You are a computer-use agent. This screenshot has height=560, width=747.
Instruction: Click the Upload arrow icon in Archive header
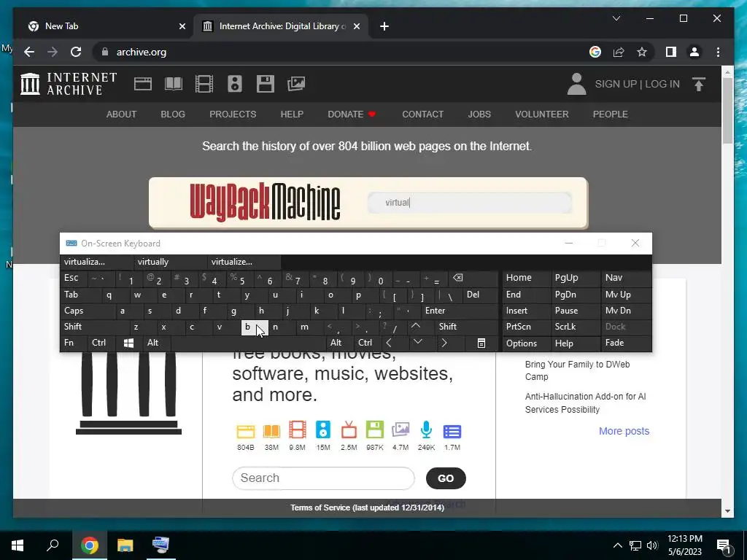coord(698,85)
